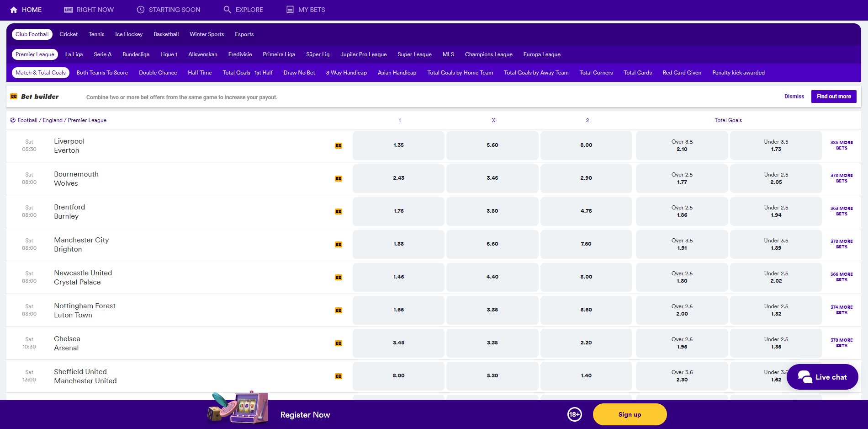
Task: Open the Premier League breadcrumb link
Action: 87,120
